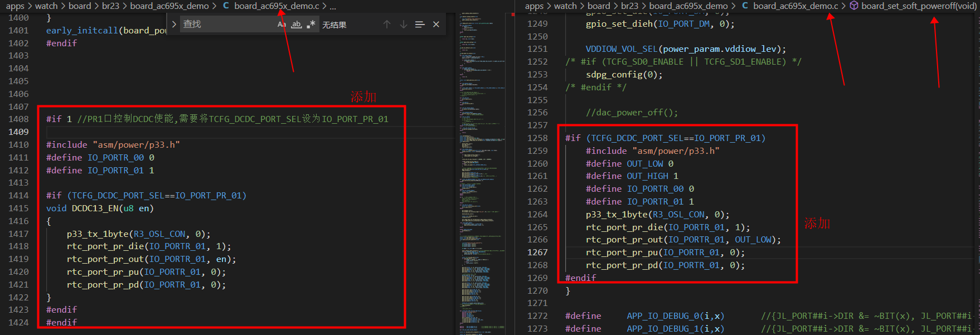Click C file icon in right breadcrumb
Image resolution: width=980 pixels, height=335 pixels.
[745, 6]
